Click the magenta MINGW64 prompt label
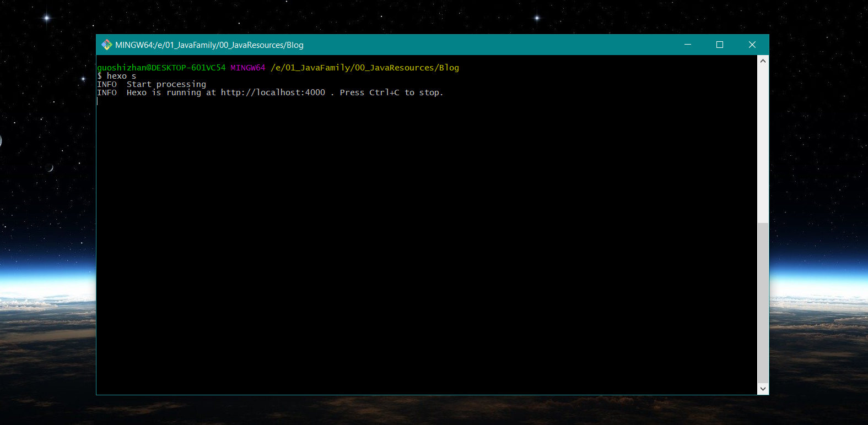Screen dimensions: 868x425 (247, 68)
